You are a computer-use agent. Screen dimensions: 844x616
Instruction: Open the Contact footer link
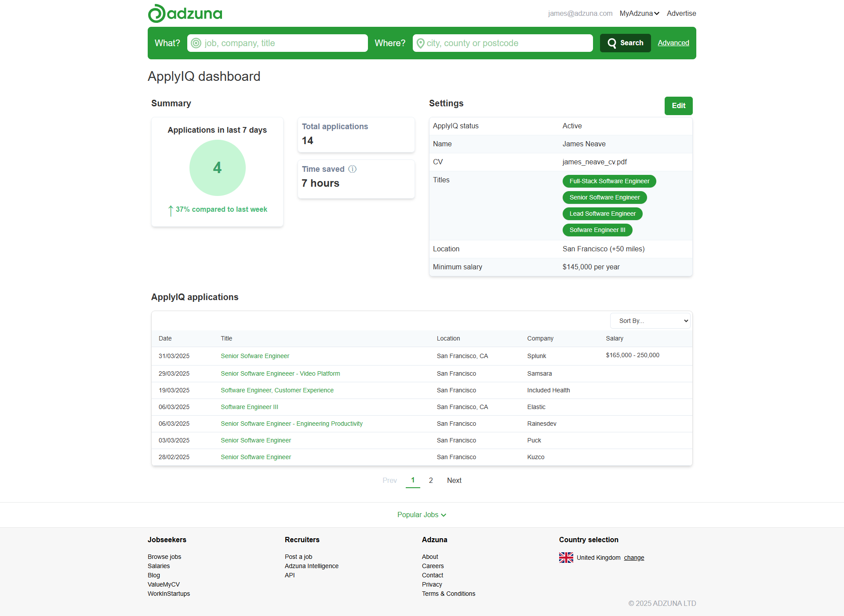coord(433,575)
